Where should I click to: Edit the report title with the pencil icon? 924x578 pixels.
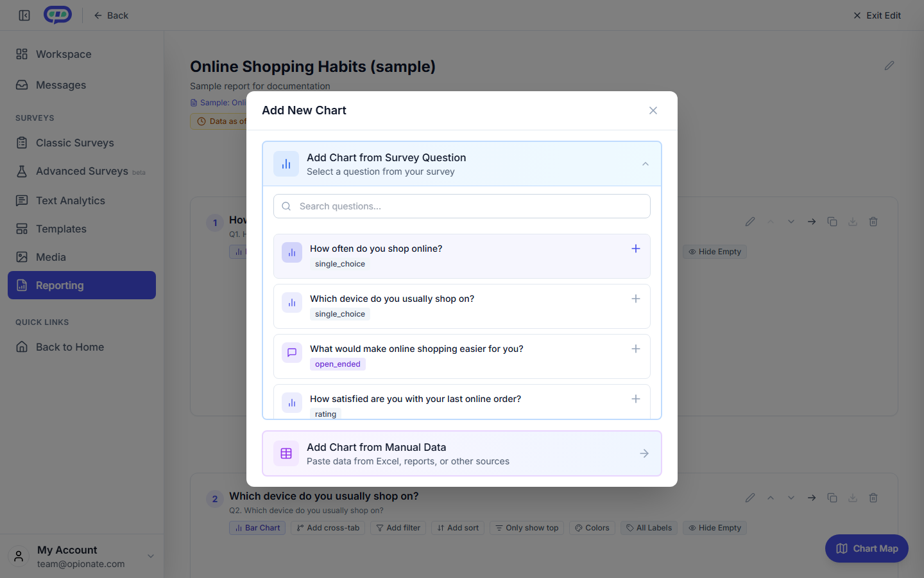coord(889,66)
